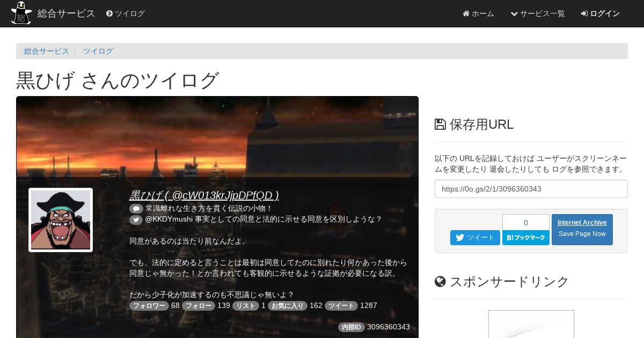The height and width of the screenshot is (338, 644).
Task: Click the Hatena bookmark count 0
Action: pyautogui.click(x=526, y=222)
